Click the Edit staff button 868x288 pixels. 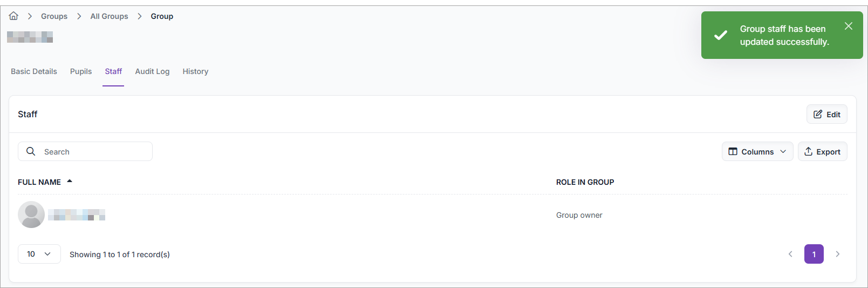(x=826, y=115)
